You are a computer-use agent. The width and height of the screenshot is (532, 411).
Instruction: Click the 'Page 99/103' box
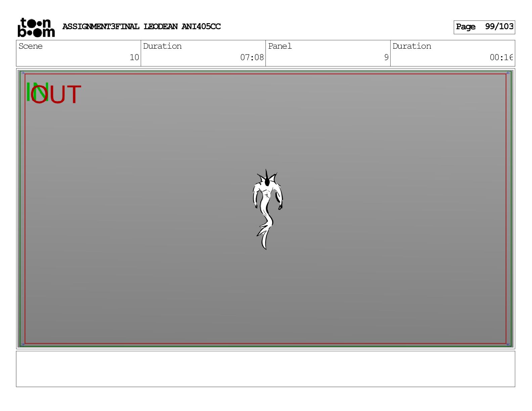tap(484, 27)
